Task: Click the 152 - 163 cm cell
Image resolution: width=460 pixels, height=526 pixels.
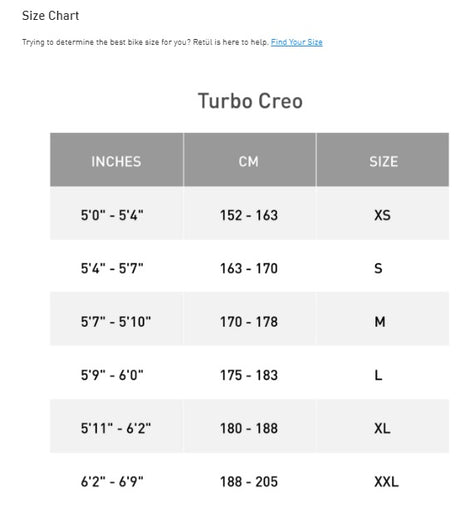Action: 249,213
